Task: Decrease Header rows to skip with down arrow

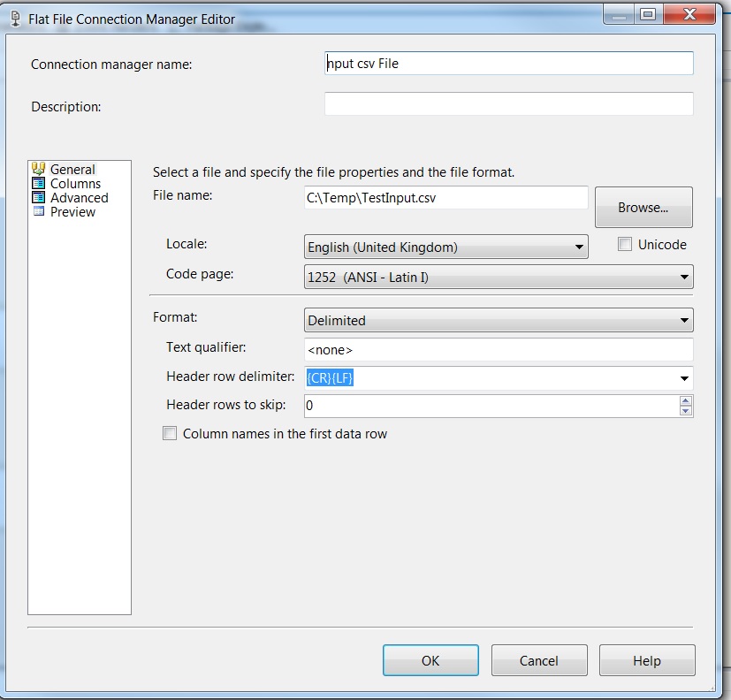Action: 685,411
